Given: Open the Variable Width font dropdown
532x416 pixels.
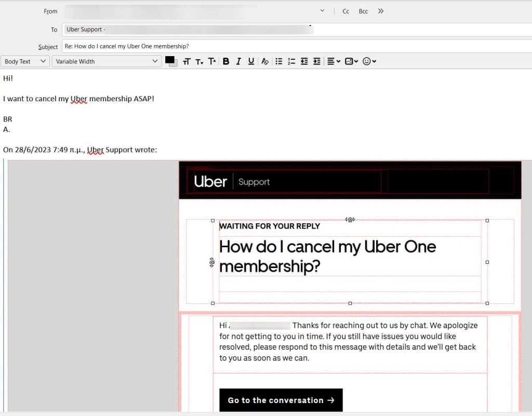Looking at the screenshot, I should tap(107, 61).
